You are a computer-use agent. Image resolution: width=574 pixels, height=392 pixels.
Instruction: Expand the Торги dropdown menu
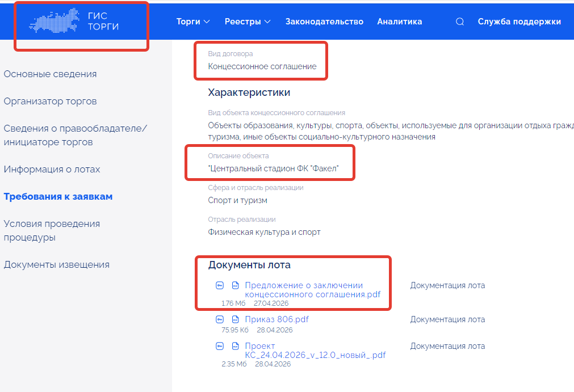click(x=193, y=22)
